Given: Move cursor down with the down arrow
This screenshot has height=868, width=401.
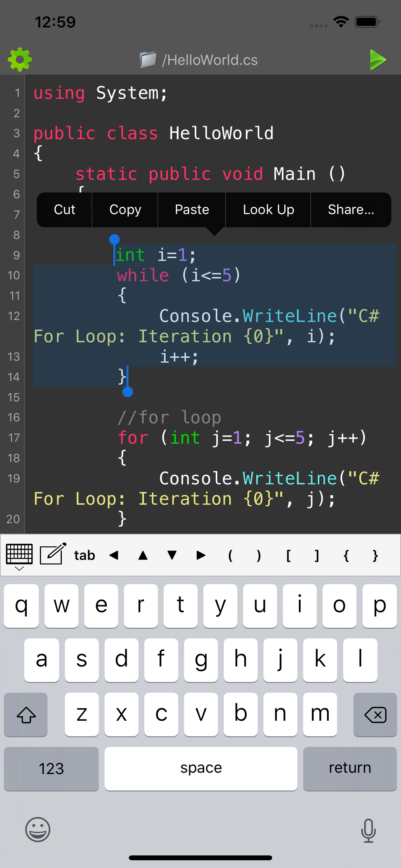Looking at the screenshot, I should 172,555.
